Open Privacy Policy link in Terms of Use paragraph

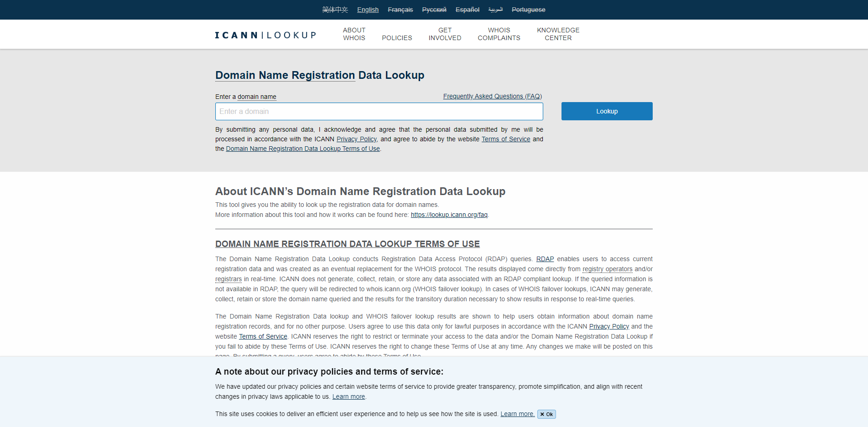(609, 326)
